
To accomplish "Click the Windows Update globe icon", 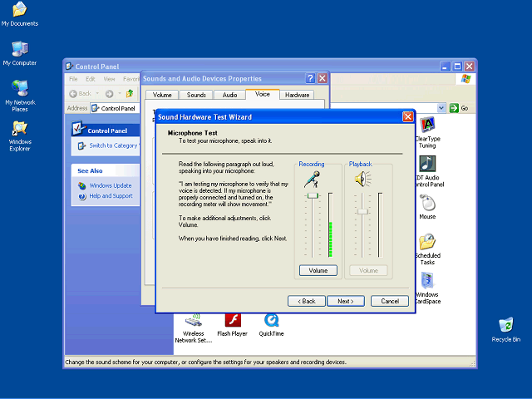I will (x=82, y=185).
